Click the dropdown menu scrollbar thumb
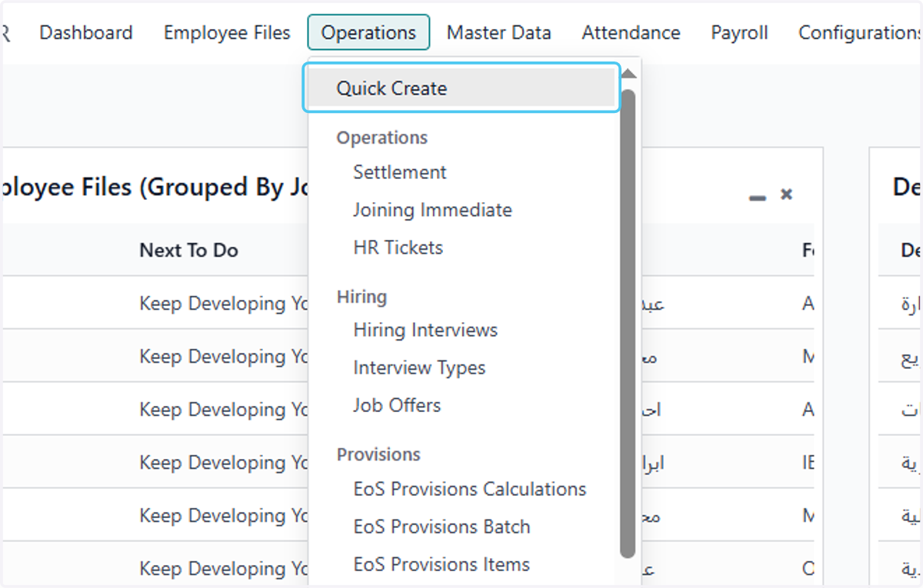Image resolution: width=923 pixels, height=588 pixels. [628, 323]
